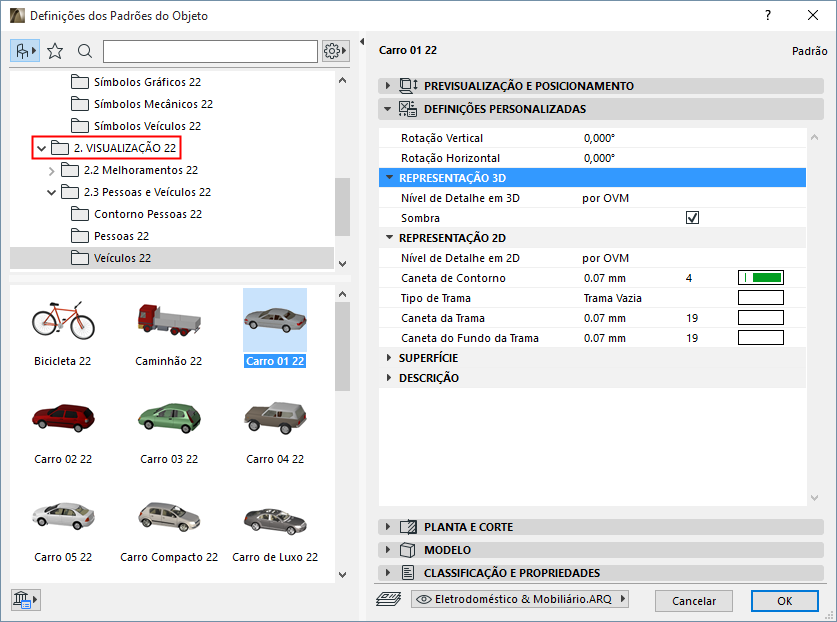The height and width of the screenshot is (622, 837).
Task: Click the layer icon beside Eletrodoméstico & Mobiliário
Action: click(390, 599)
